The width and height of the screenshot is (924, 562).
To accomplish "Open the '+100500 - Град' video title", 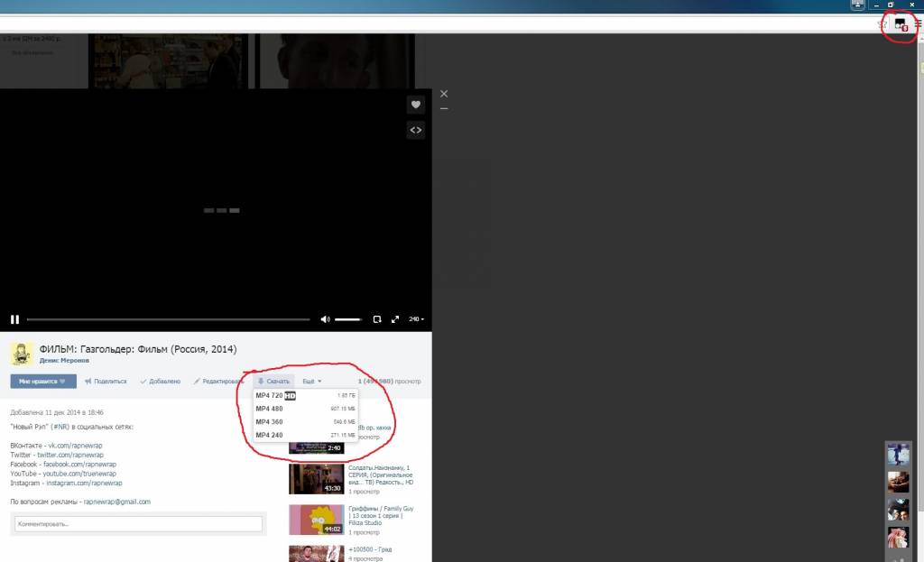I will [370, 549].
